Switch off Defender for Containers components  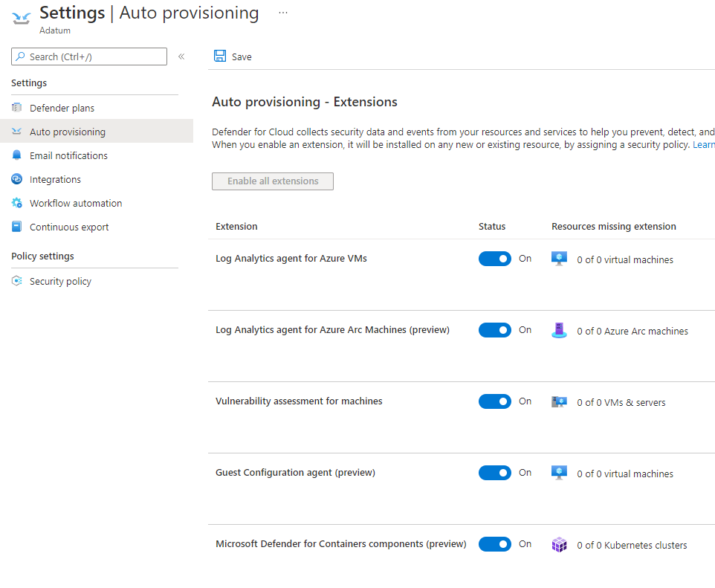tap(495, 544)
